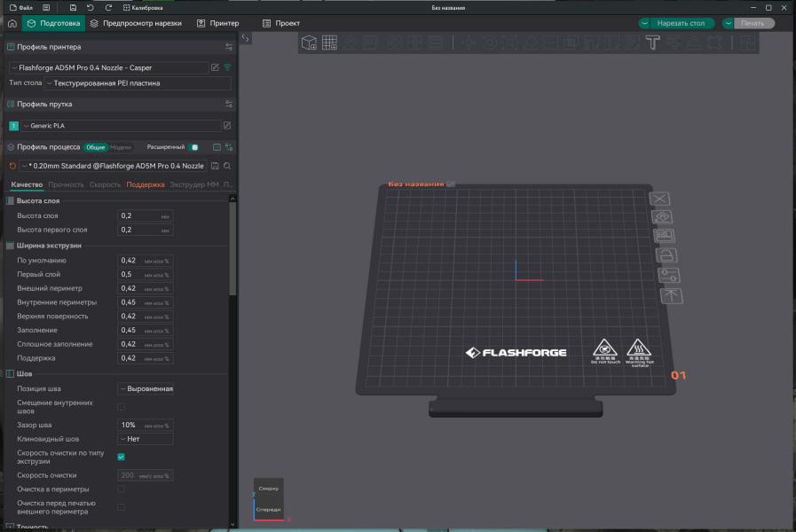Enable the Очистка в периметры checkbox
This screenshot has width=796, height=532.
pos(122,489)
